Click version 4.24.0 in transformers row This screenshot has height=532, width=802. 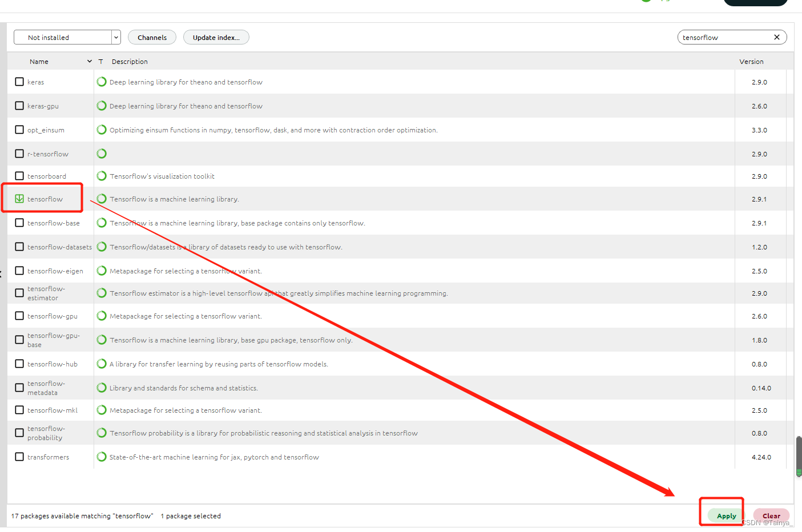pos(761,457)
